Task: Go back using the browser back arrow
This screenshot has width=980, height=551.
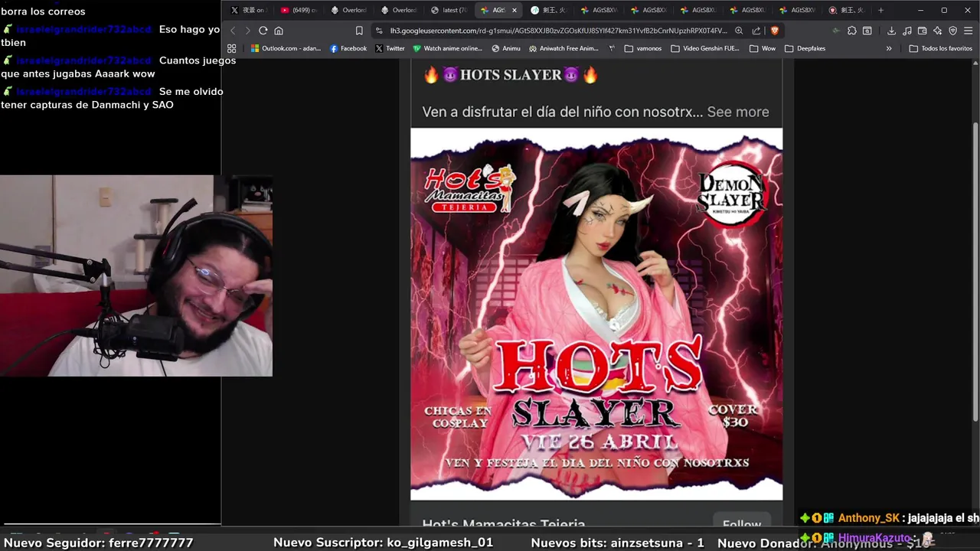Action: 233,31
